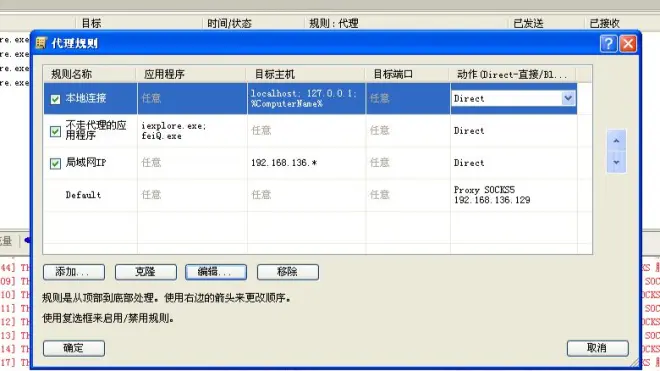Viewport: 660px width, 371px height.
Task: Select the 本地连接 rule name
Action: [x=86, y=98]
